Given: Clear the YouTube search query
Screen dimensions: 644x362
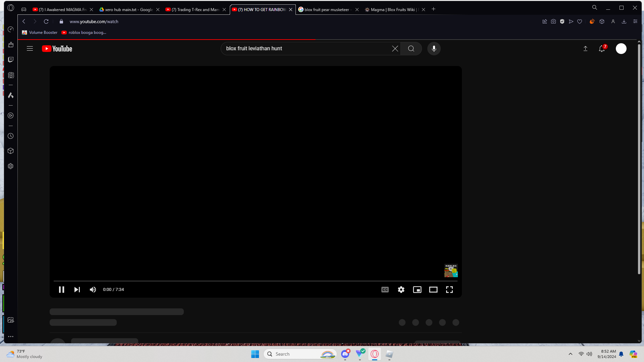Looking at the screenshot, I should (395, 49).
